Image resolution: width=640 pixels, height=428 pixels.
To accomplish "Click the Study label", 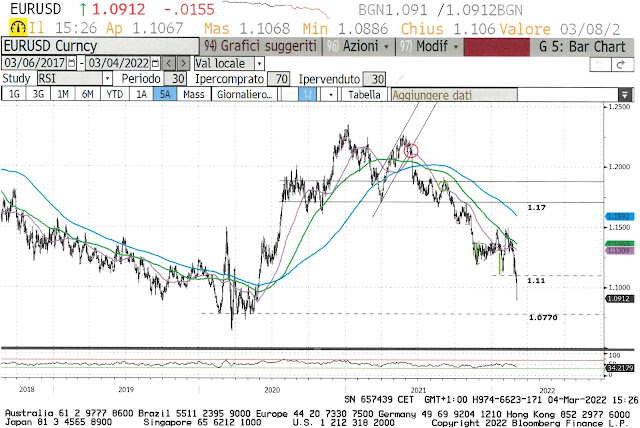I will (16, 78).
